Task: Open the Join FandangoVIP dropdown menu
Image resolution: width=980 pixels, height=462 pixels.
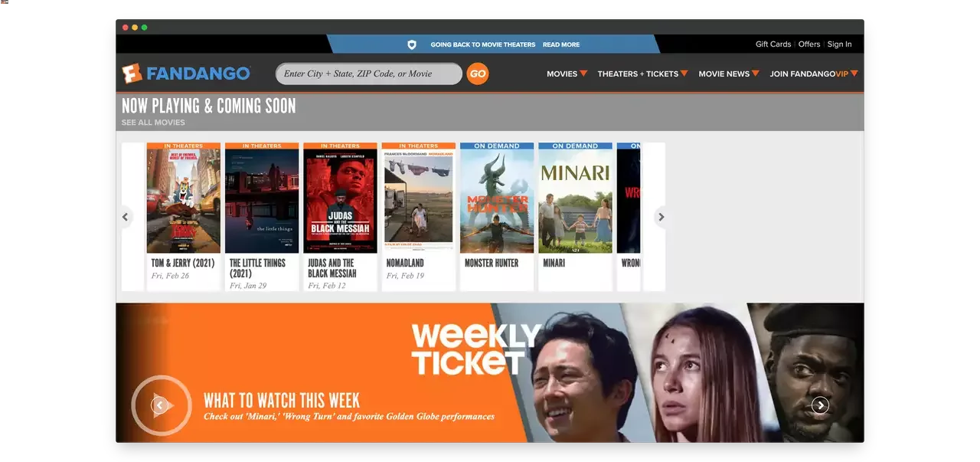Action: tap(814, 74)
